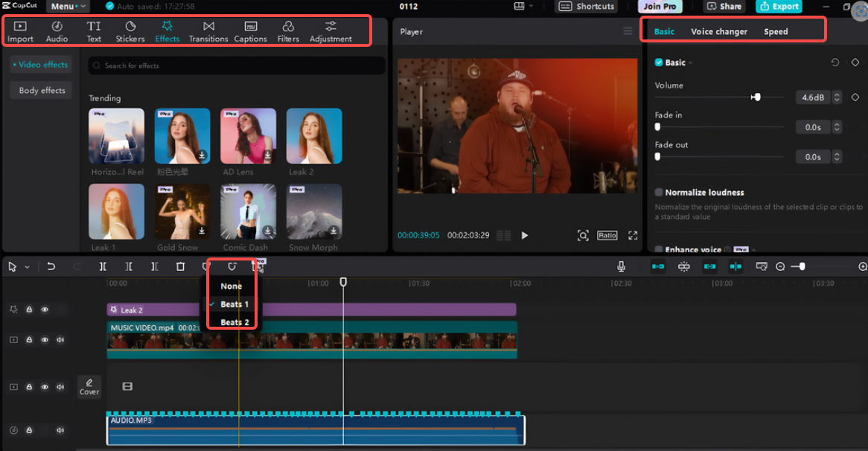The image size is (868, 451).
Task: Play the video in the Player
Action: [x=525, y=235]
